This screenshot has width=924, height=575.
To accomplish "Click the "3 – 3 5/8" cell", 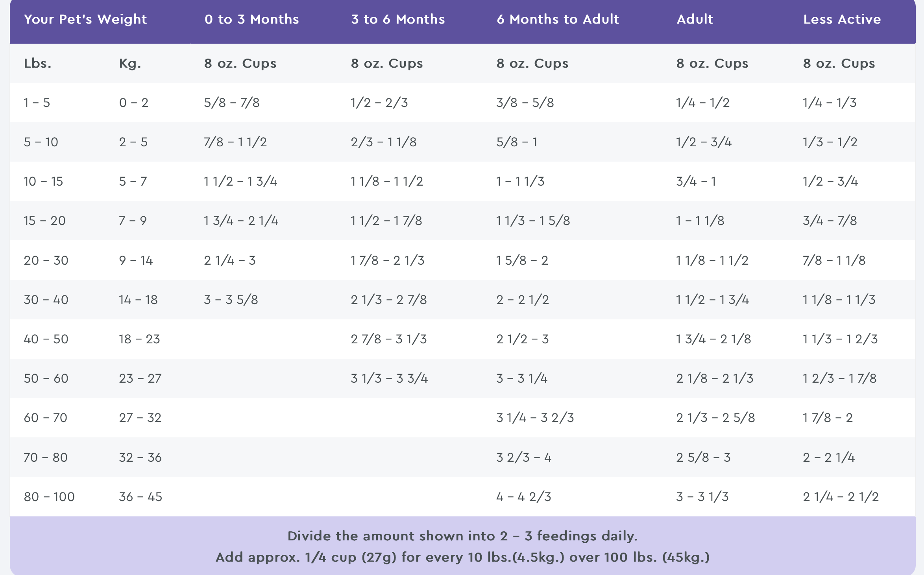I will coord(231,300).
